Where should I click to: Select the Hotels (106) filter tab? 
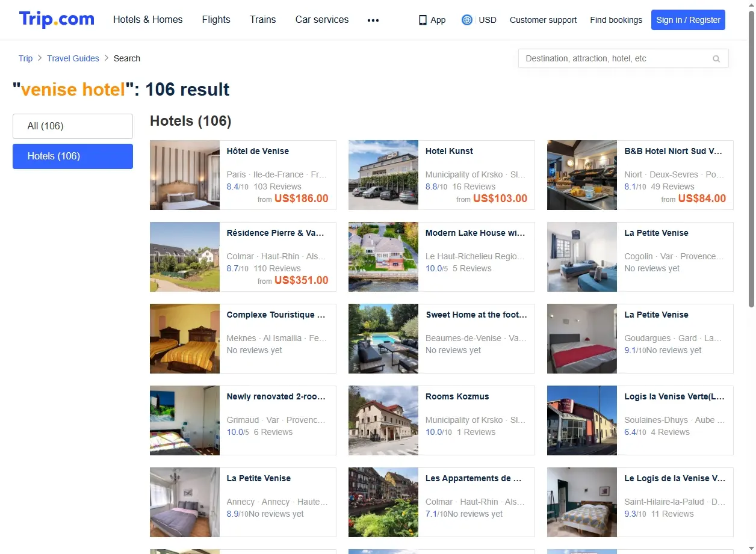(x=73, y=156)
